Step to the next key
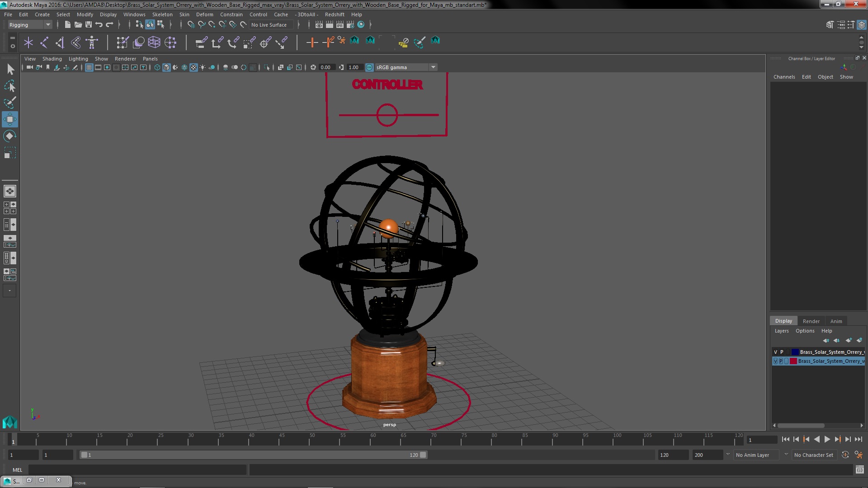The image size is (868, 488). [837, 439]
